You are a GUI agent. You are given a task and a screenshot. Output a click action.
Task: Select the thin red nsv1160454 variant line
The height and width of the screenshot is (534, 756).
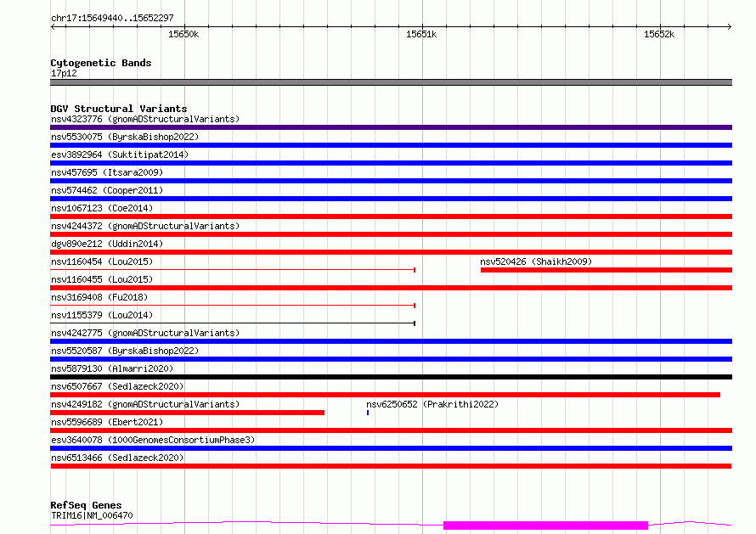click(x=233, y=270)
